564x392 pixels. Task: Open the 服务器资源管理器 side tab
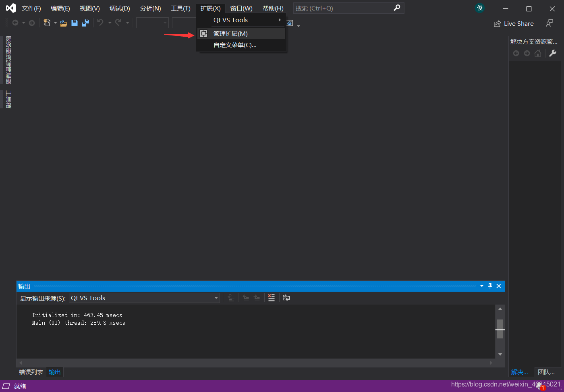click(x=8, y=60)
